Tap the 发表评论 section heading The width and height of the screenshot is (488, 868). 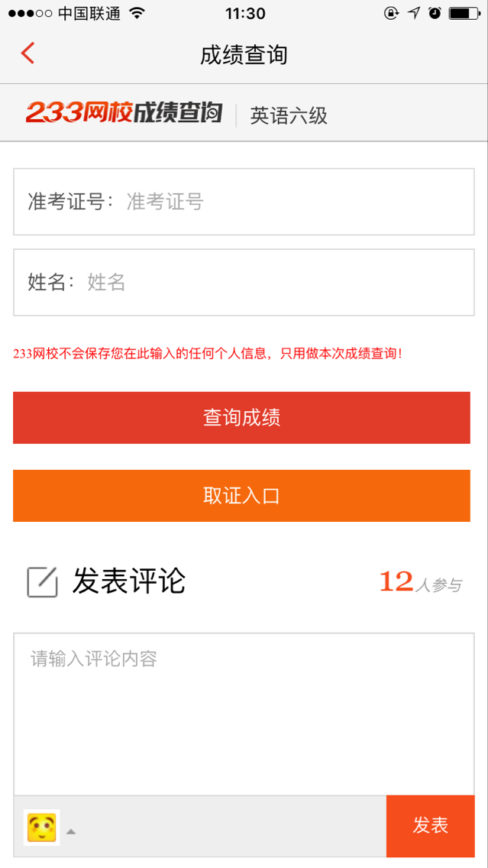pyautogui.click(x=129, y=581)
